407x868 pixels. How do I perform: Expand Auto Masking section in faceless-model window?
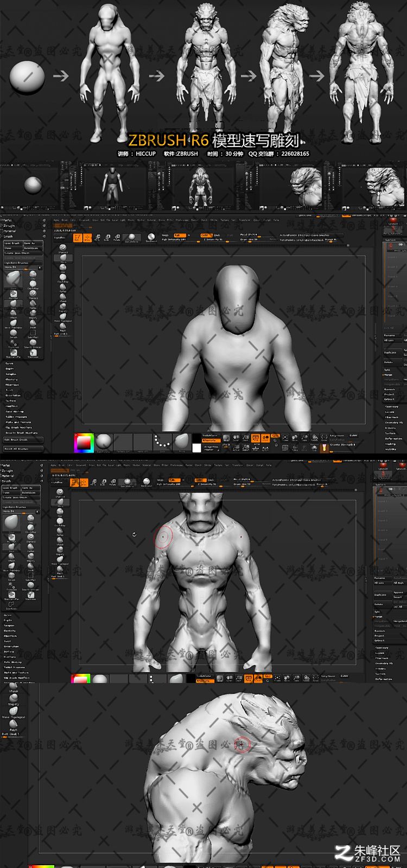click(15, 412)
